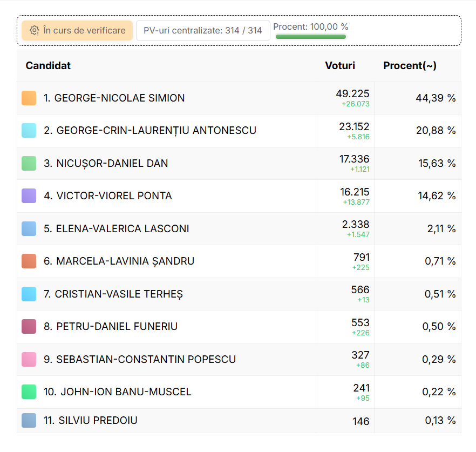Select the cyan swatch next to Antonescu
Screen dimensions: 476x452
[x=29, y=131]
